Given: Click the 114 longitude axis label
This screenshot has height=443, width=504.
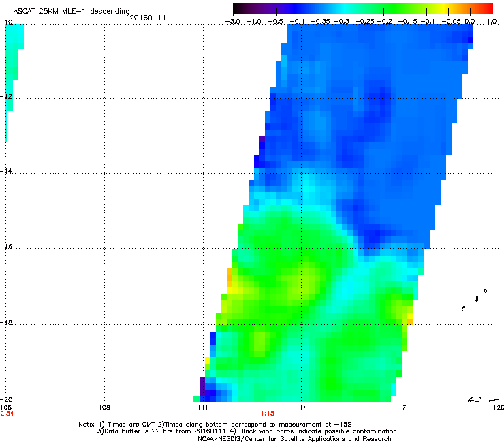Looking at the screenshot, I should click(301, 408).
